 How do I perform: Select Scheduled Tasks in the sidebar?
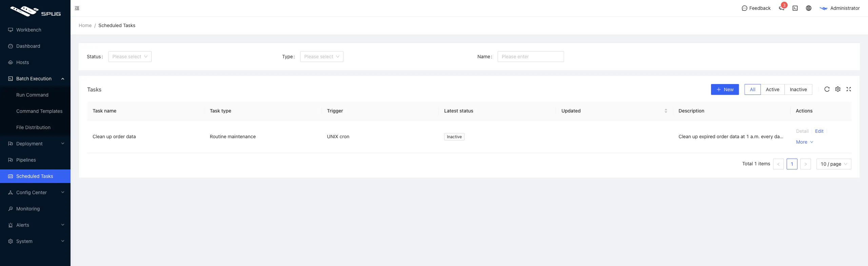pos(35,176)
